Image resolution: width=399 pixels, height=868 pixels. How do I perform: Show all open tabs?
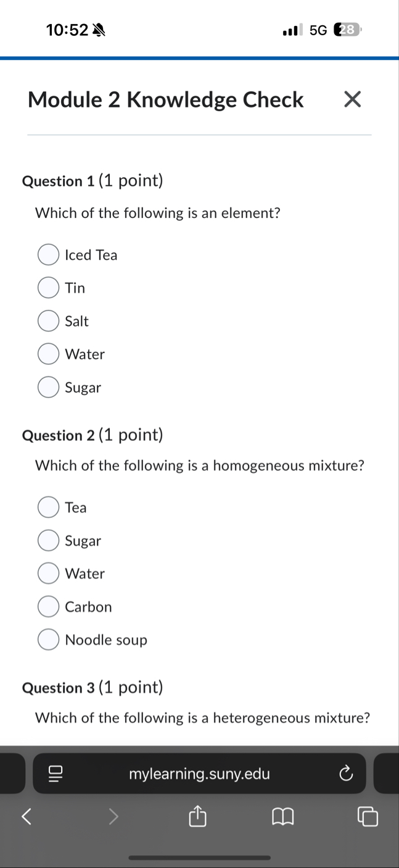click(x=368, y=816)
